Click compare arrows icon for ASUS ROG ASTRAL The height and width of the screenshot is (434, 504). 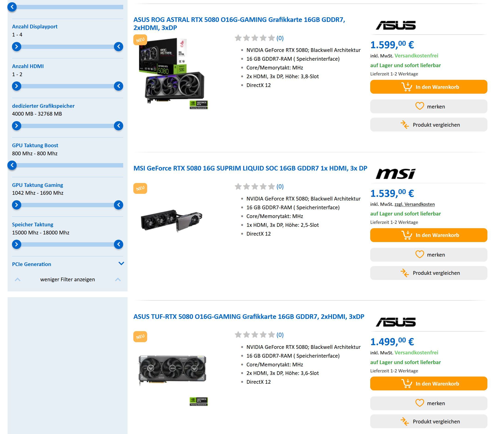405,125
